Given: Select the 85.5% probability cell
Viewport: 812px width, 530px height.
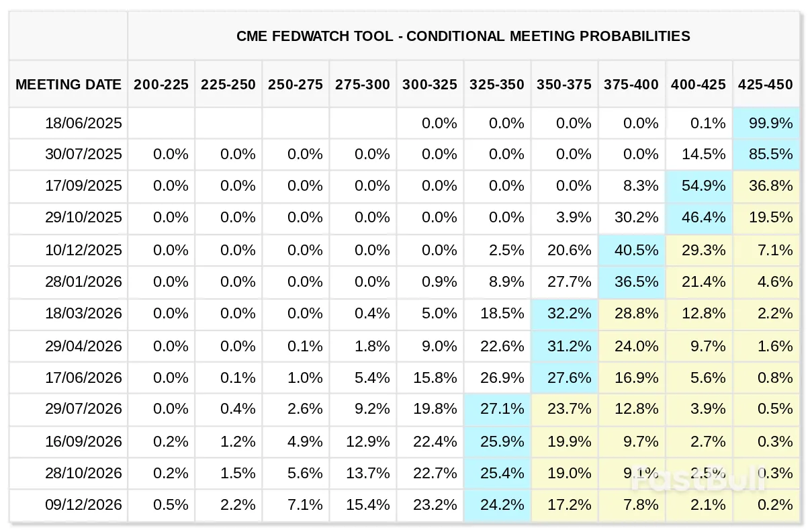Looking at the screenshot, I should pyautogui.click(x=766, y=154).
